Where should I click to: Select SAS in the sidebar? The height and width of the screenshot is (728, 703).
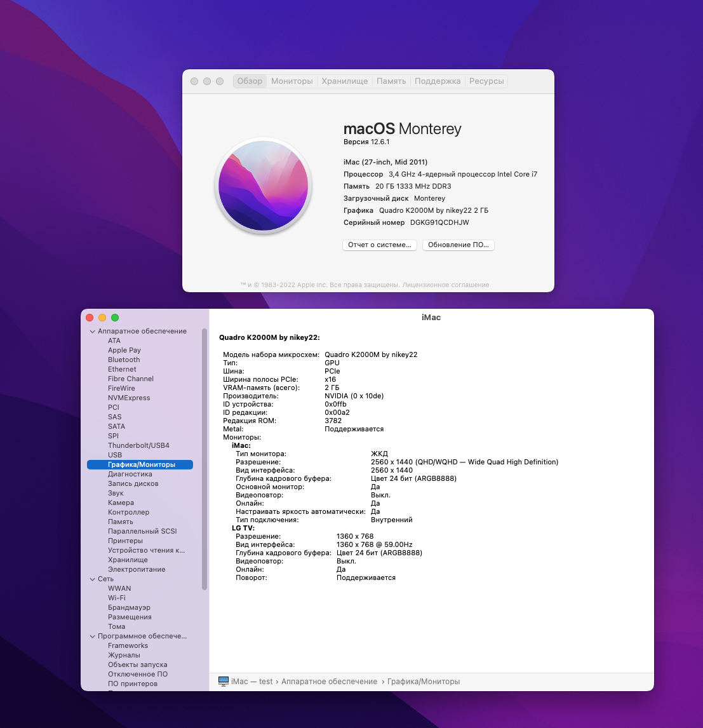coord(114,417)
